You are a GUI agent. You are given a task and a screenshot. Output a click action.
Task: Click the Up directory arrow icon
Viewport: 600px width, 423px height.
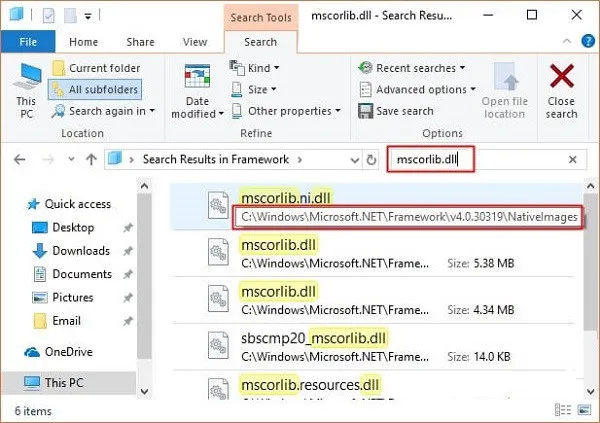click(x=91, y=159)
